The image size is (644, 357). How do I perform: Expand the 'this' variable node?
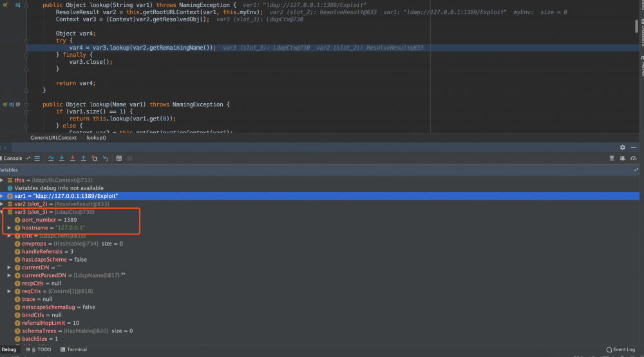(2, 180)
